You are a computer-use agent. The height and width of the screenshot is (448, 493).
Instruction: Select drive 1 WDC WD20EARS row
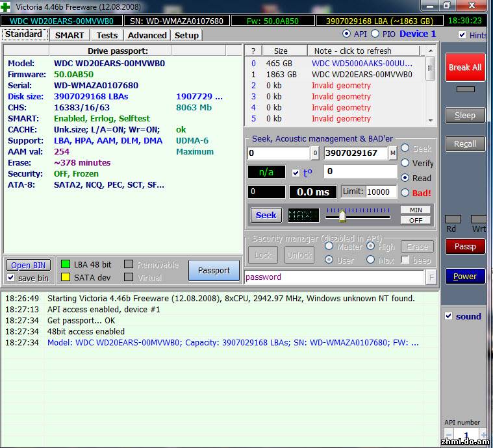coord(335,75)
